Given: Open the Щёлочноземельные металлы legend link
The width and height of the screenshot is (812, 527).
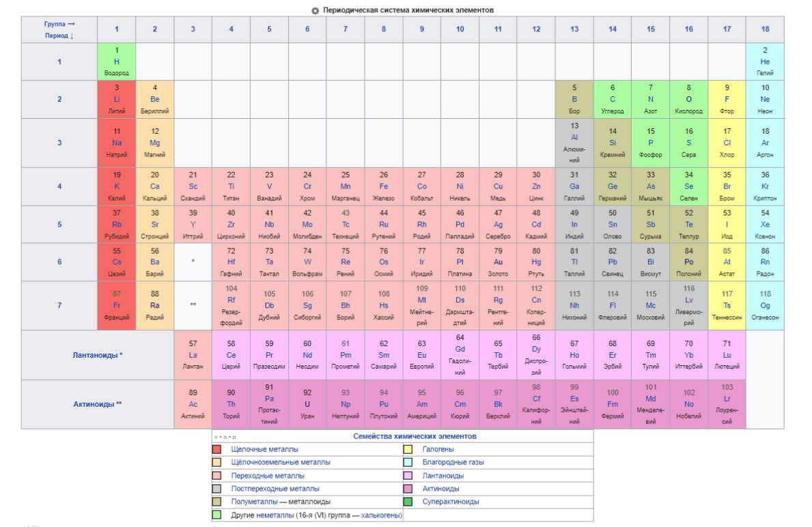Looking at the screenshot, I should pos(281,462).
